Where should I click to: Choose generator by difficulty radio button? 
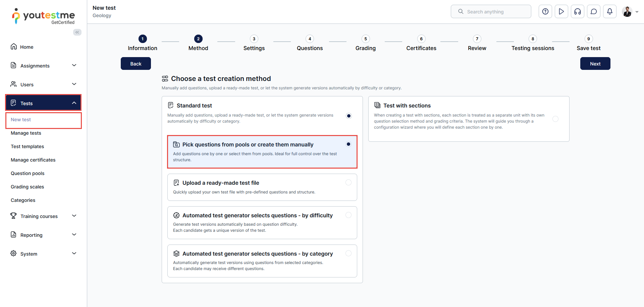point(348,215)
